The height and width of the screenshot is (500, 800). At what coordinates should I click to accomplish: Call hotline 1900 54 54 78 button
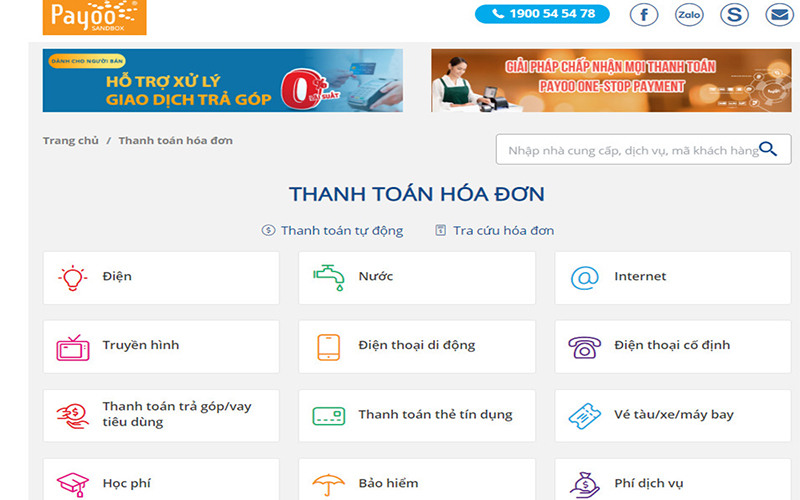point(542,14)
